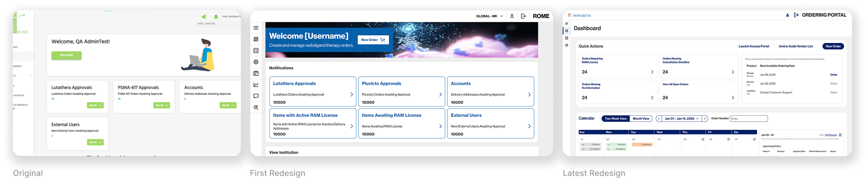Open the Amino Acids Vendor List link
The height and width of the screenshot is (182, 868).
coord(796,46)
